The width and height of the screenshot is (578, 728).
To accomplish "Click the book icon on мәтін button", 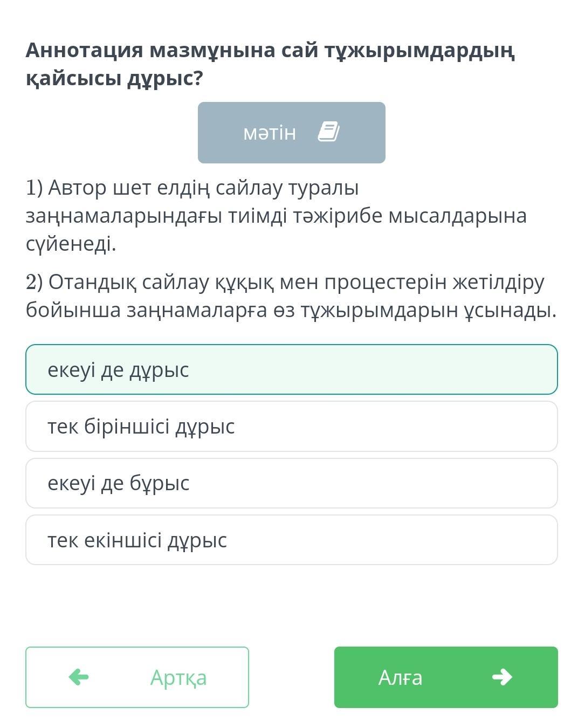I will coord(328,132).
